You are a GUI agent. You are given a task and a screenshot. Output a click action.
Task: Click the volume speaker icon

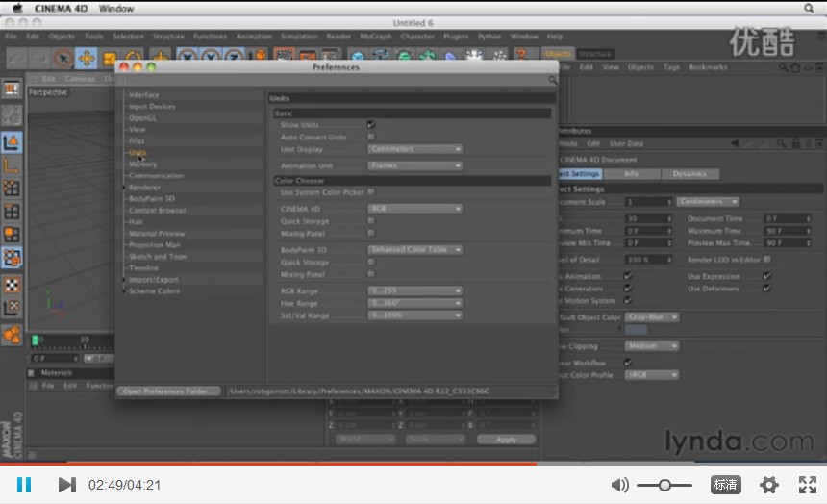(x=619, y=485)
